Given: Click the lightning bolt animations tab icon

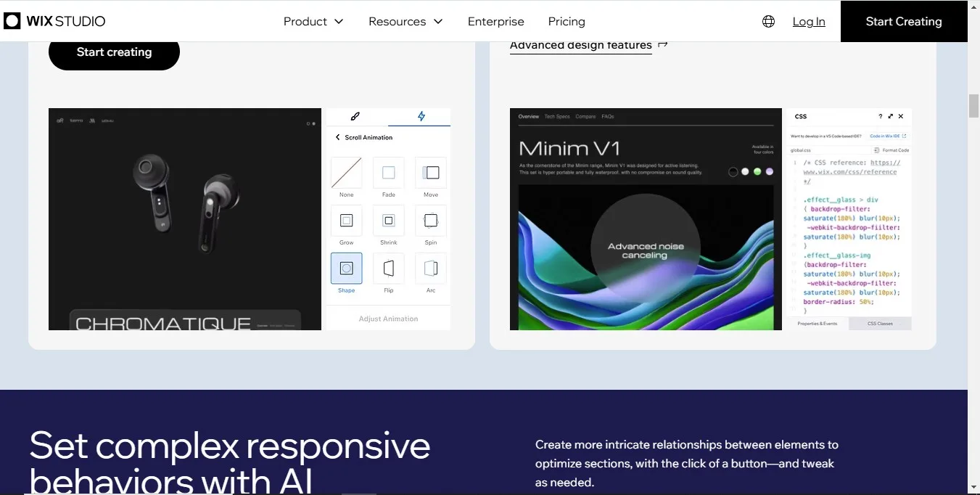Looking at the screenshot, I should pos(421,116).
